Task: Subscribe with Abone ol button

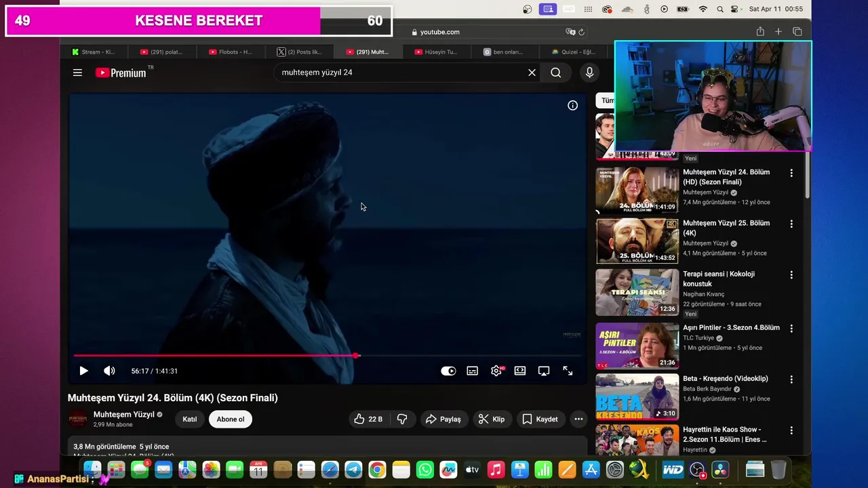Action: (x=231, y=419)
